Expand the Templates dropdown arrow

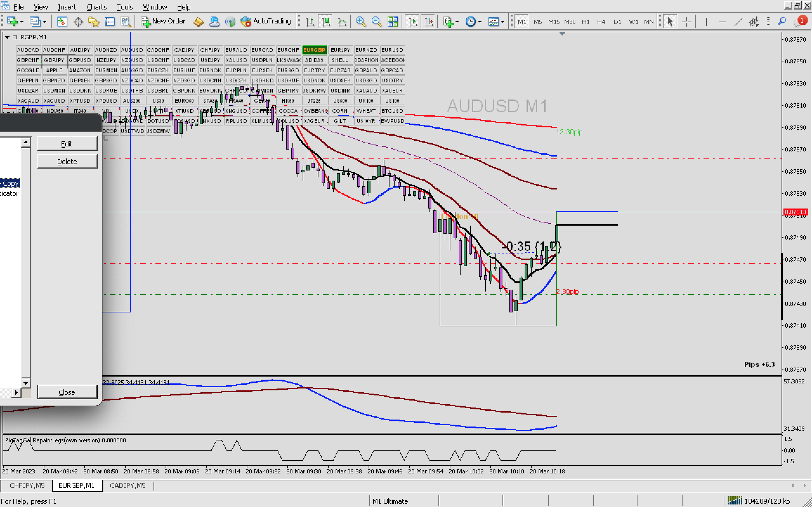[503, 22]
